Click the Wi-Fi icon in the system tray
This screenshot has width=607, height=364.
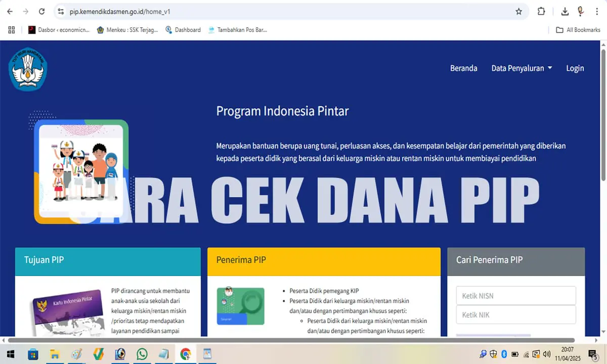pyautogui.click(x=526, y=354)
